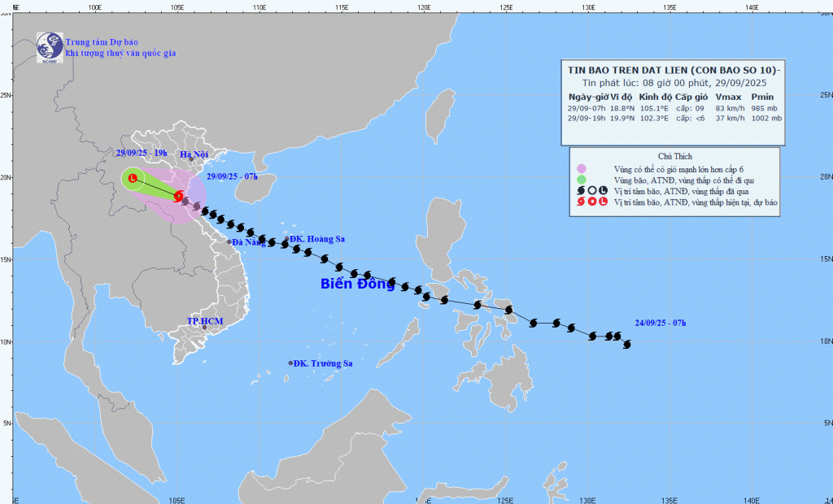Click the ĐK. Trường Sa island marker
This screenshot has height=504, width=833.
290,363
